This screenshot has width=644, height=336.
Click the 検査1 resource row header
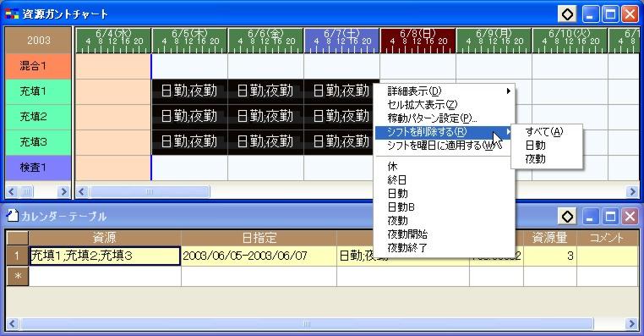[x=38, y=168]
